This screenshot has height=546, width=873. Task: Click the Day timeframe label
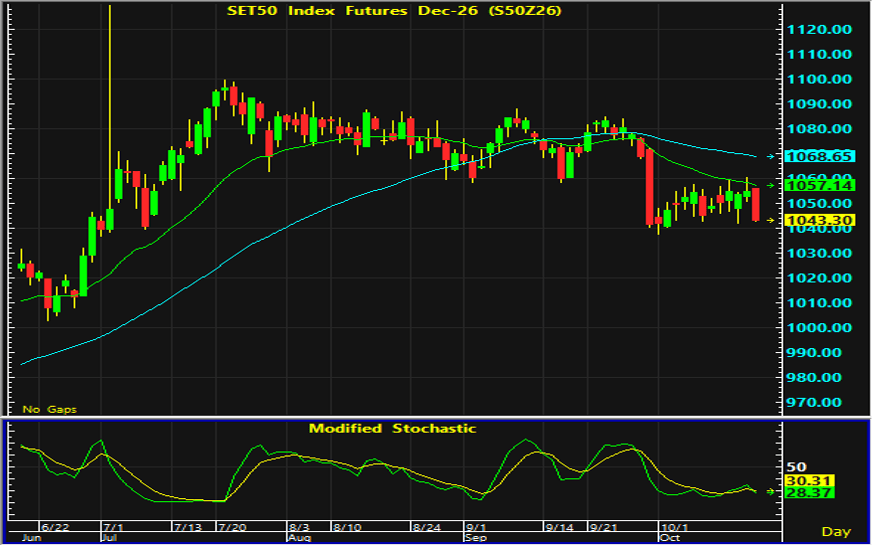coord(836,532)
